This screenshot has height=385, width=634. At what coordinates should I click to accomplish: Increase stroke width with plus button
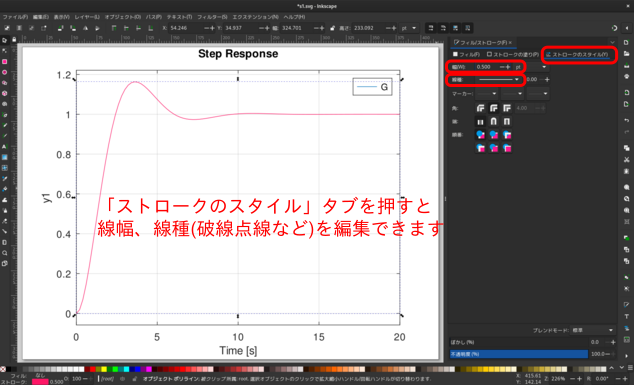[508, 67]
